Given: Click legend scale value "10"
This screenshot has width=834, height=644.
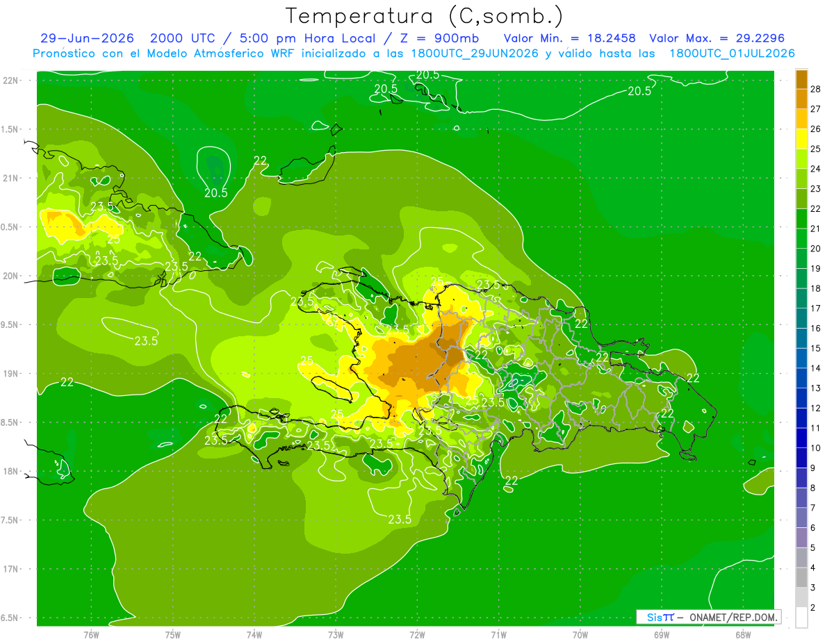Looking at the screenshot, I should pyautogui.click(x=815, y=448).
